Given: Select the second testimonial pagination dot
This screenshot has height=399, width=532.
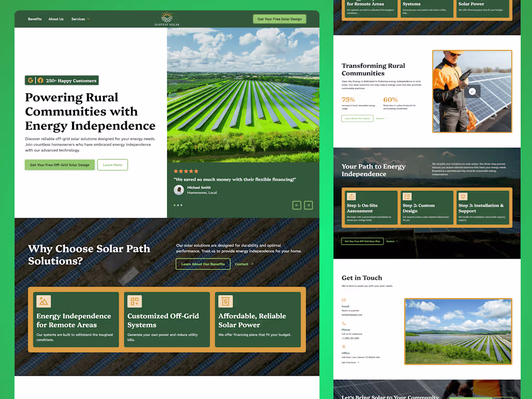Looking at the screenshot, I should pos(178,205).
